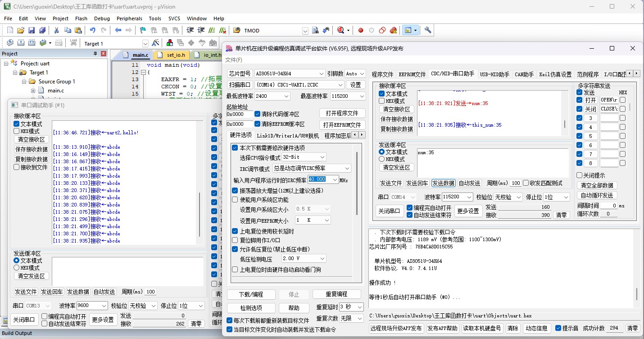Rebuild all target files via toolbar icon

[32, 43]
